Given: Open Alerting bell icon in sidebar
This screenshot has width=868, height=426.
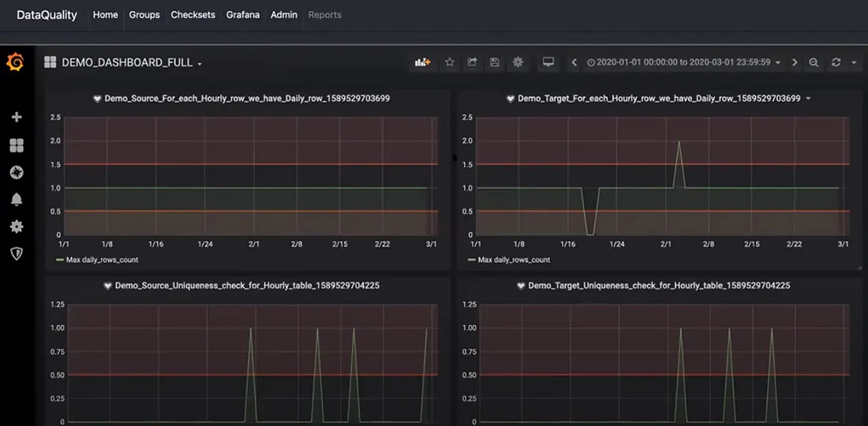Looking at the screenshot, I should [x=17, y=200].
